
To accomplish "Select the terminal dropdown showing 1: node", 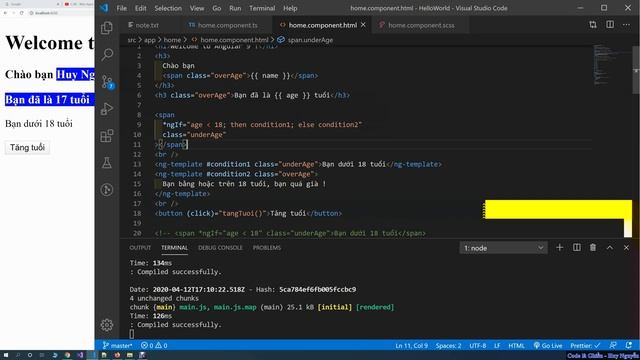I will point(503,248).
